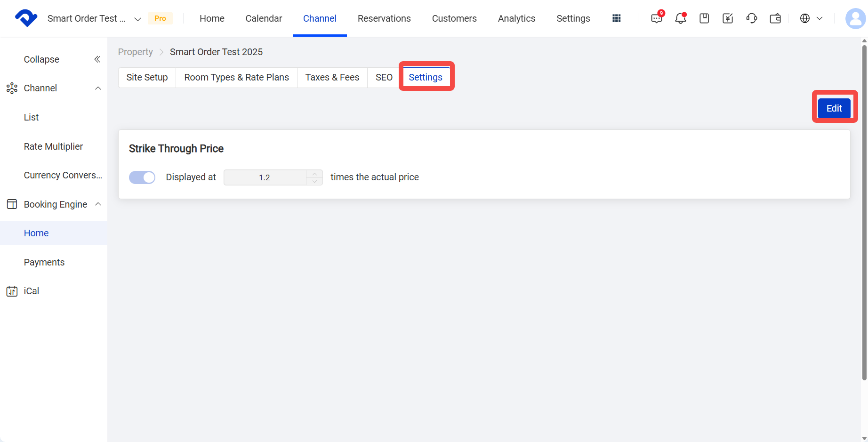Click the blue Edit button
This screenshot has width=868, height=442.
[x=834, y=108]
